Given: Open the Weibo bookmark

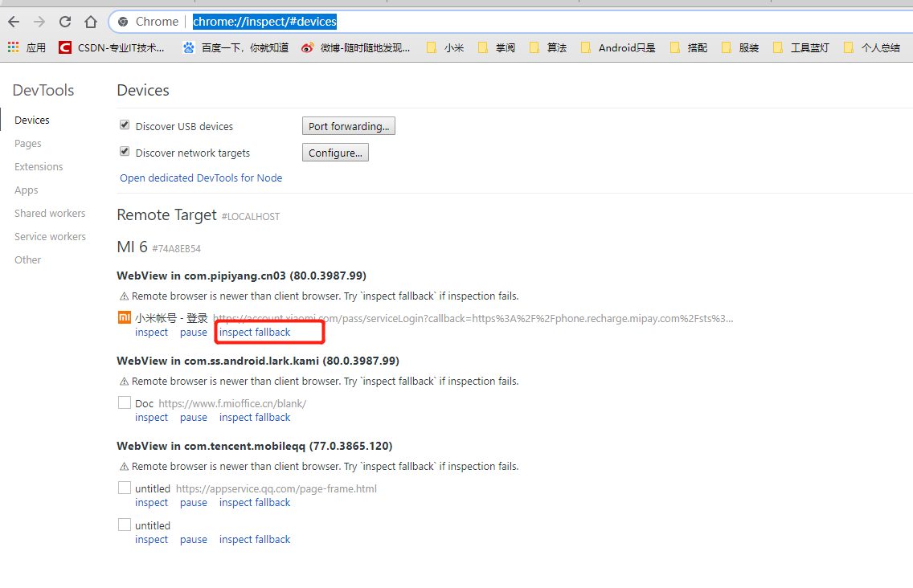Looking at the screenshot, I should click(x=356, y=47).
